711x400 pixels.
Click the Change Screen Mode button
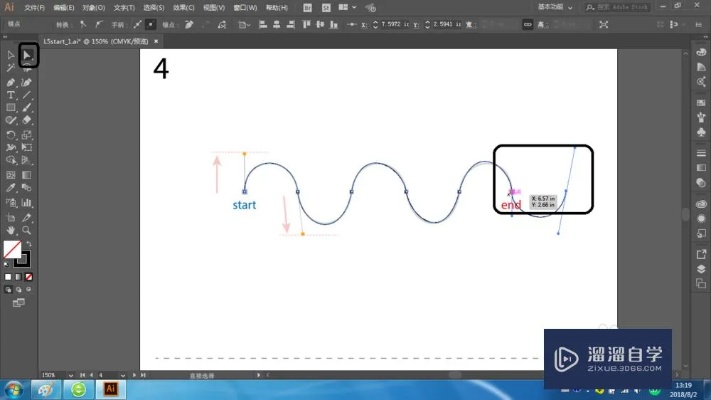click(x=19, y=303)
